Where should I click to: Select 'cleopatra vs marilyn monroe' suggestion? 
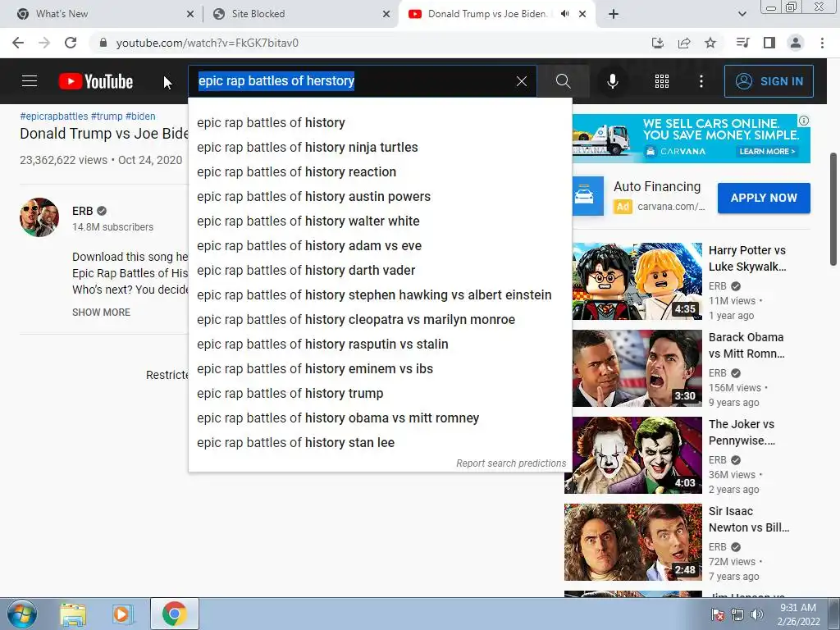380,320
